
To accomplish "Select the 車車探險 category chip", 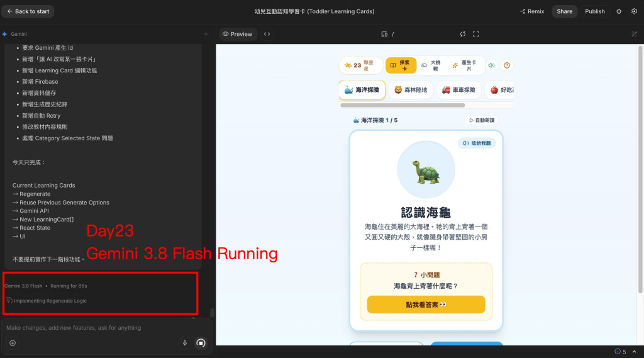I will (458, 90).
